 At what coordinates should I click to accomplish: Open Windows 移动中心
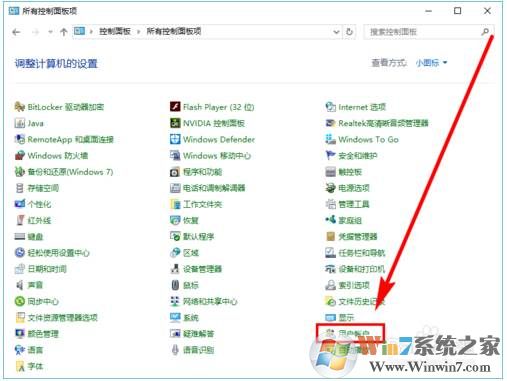[210, 155]
